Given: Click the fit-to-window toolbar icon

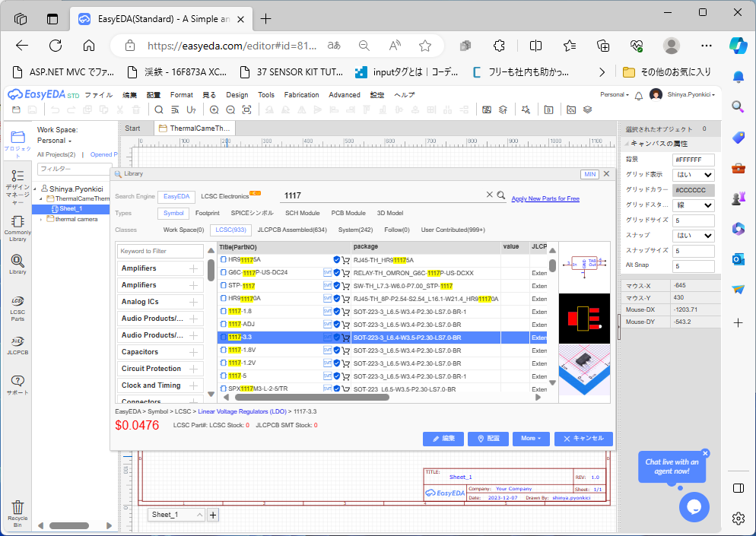Looking at the screenshot, I should pos(247,110).
